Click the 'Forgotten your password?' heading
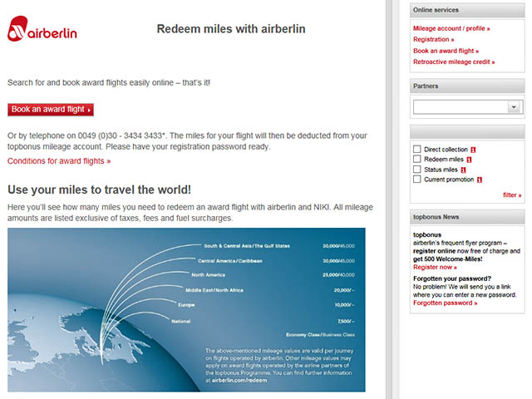The image size is (532, 399). [x=452, y=278]
